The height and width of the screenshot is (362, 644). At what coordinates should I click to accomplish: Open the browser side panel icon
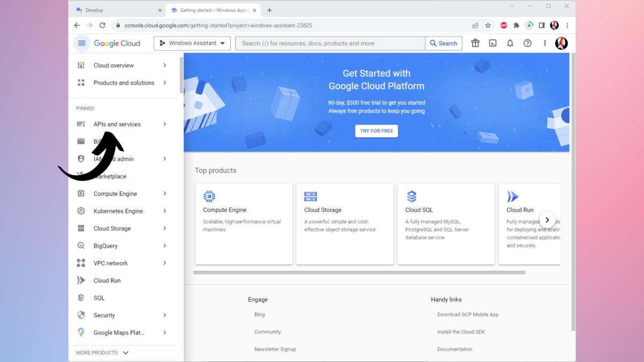pos(542,25)
